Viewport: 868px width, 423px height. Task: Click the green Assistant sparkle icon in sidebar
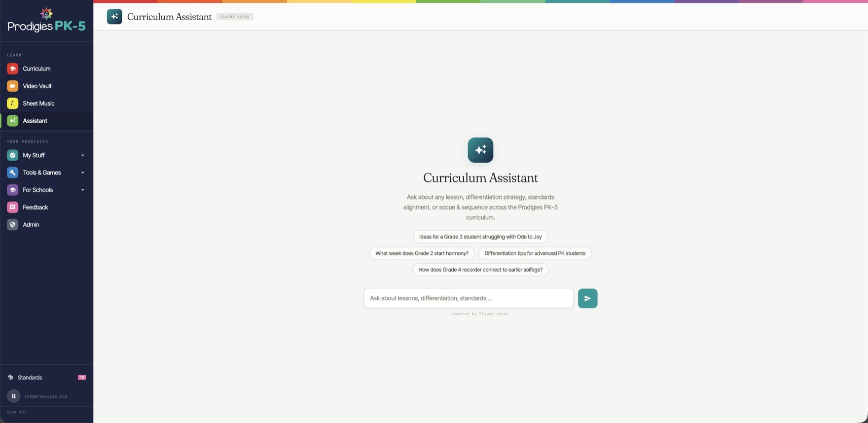[13, 121]
